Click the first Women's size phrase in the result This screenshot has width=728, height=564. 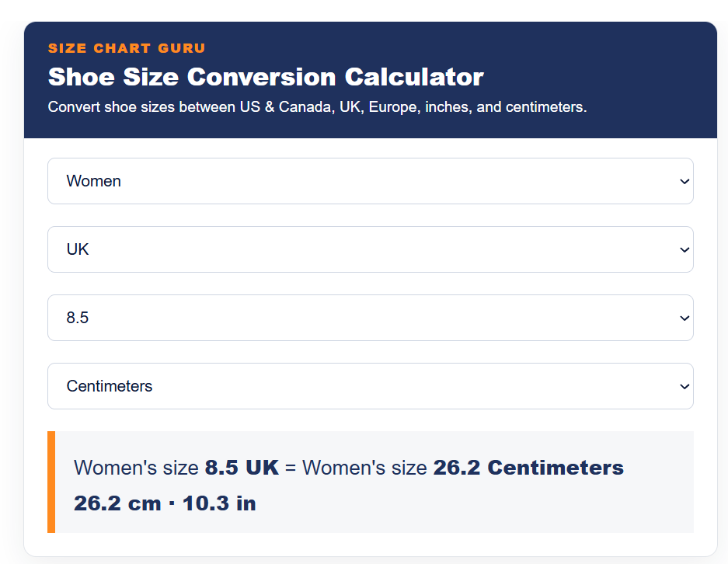137,468
